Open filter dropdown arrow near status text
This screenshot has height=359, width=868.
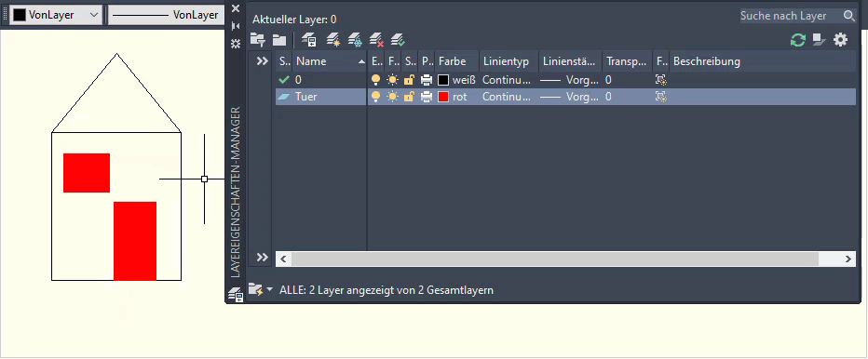pos(269,289)
